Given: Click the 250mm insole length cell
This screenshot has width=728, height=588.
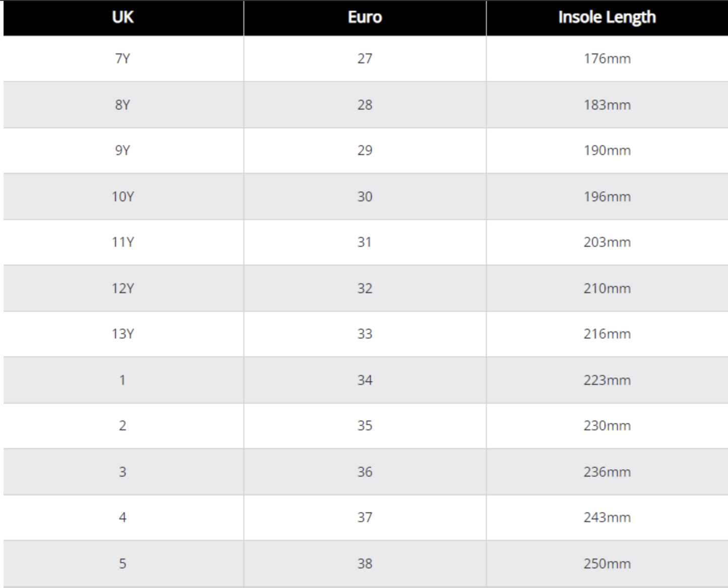Looking at the screenshot, I should (x=607, y=563).
